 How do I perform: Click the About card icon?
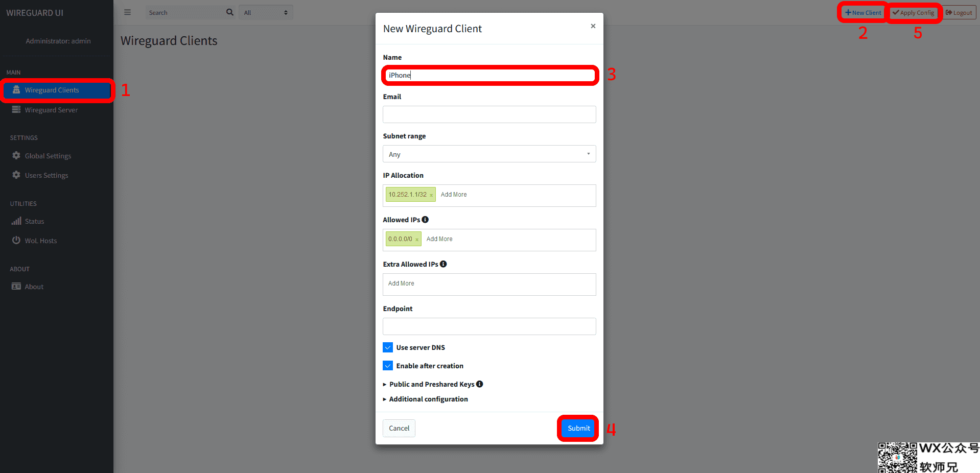(16, 286)
